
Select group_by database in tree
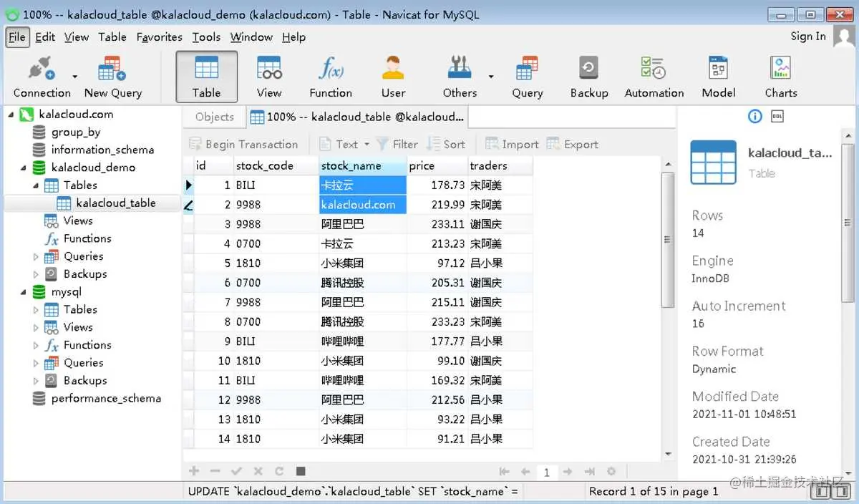point(76,132)
